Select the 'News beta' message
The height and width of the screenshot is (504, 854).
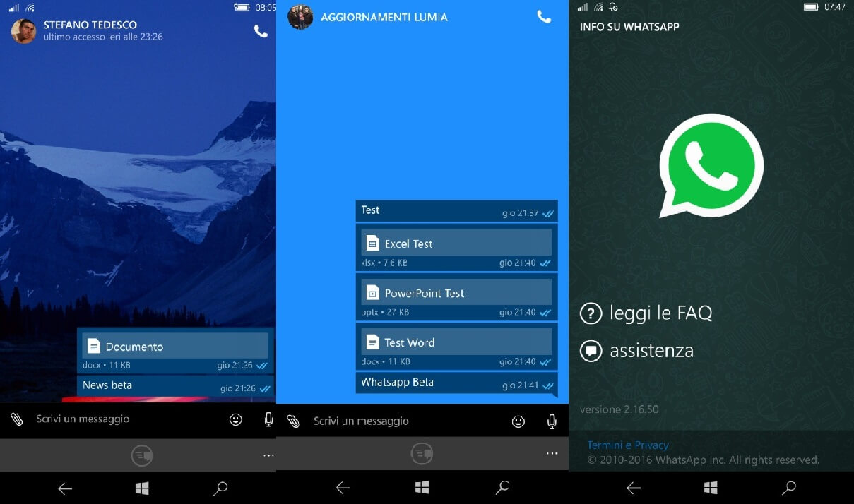click(x=175, y=385)
